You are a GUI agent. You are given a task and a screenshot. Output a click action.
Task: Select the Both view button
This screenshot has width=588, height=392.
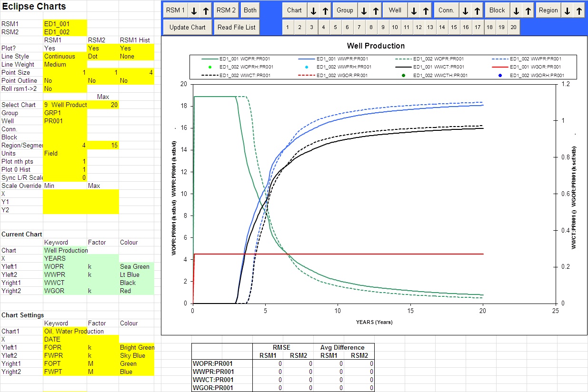pyautogui.click(x=250, y=10)
